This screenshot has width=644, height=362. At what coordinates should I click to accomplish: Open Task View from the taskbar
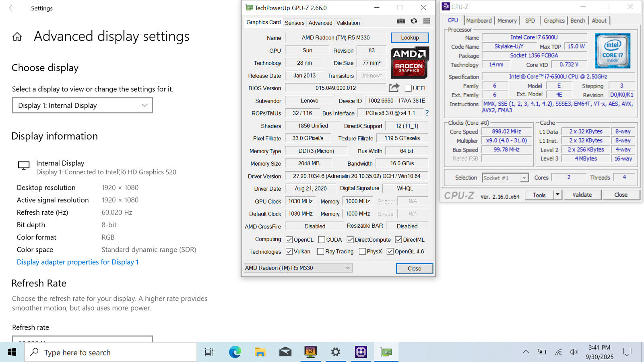point(209,352)
